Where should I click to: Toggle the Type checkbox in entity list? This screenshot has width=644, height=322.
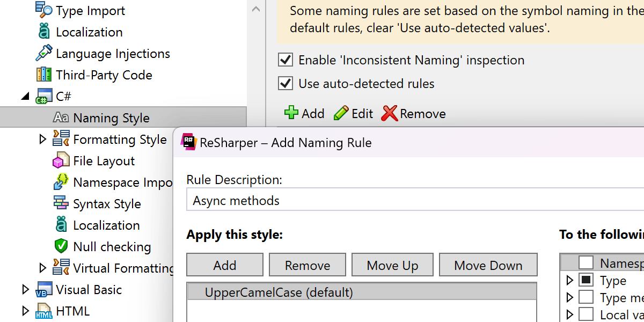[586, 280]
